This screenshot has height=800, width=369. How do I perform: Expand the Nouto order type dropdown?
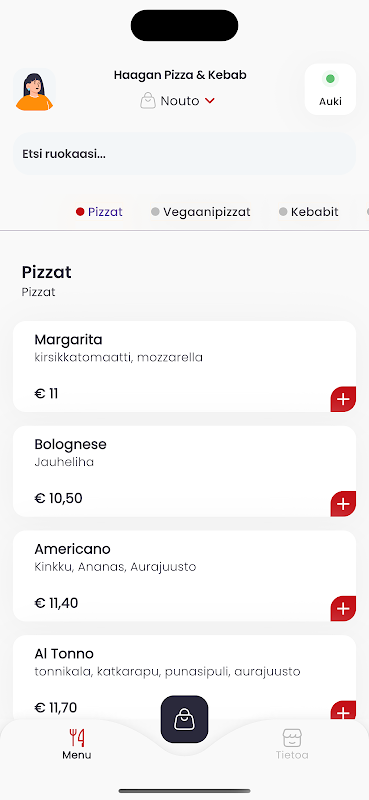pyautogui.click(x=178, y=101)
